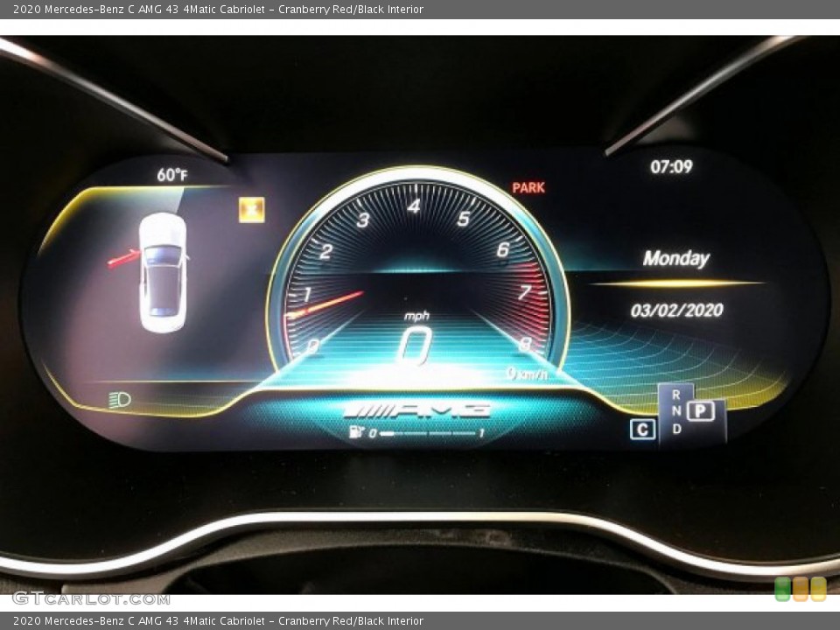Screen dimensions: 840x630
Task: Click the 60°F outside temperature reading
Action: [172, 175]
